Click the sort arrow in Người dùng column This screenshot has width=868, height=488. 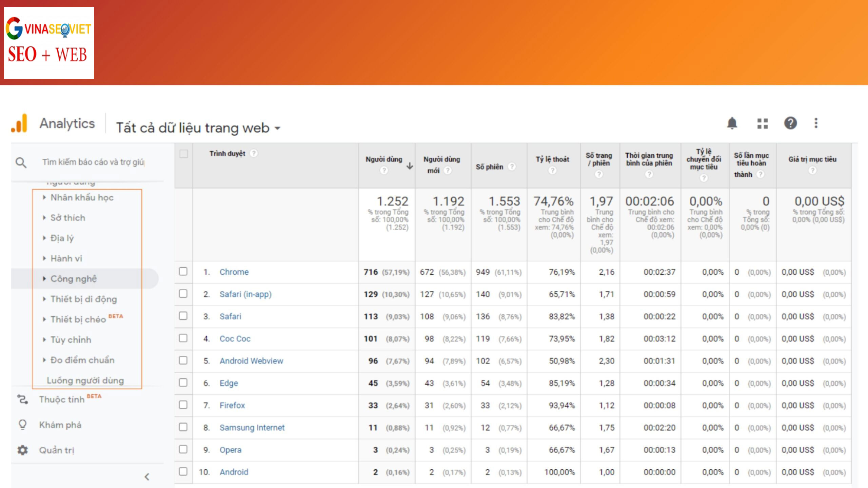(x=410, y=165)
